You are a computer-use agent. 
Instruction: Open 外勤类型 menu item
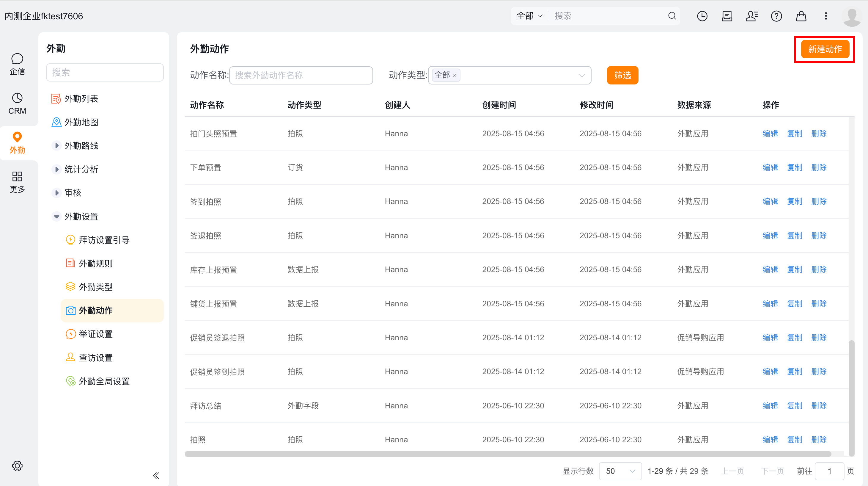click(x=96, y=287)
